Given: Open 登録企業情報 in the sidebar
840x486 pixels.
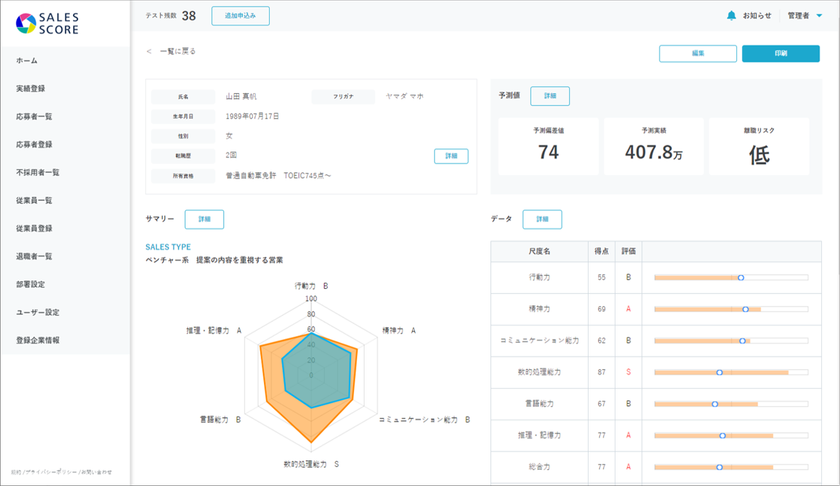Looking at the screenshot, I should 38,340.
